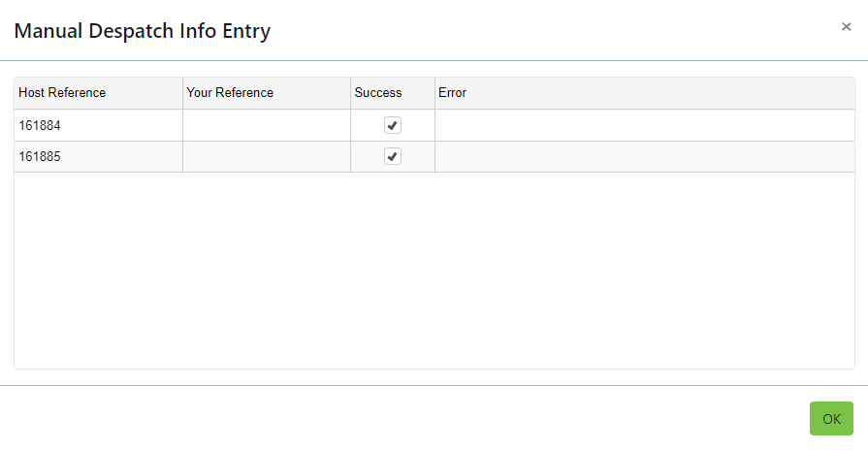Select the Error cell for row 161885

point(645,157)
